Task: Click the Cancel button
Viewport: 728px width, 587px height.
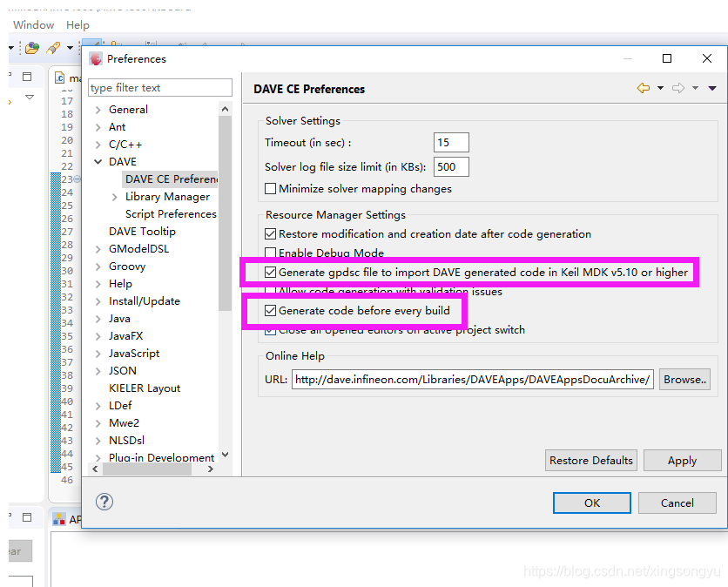Action: (677, 503)
